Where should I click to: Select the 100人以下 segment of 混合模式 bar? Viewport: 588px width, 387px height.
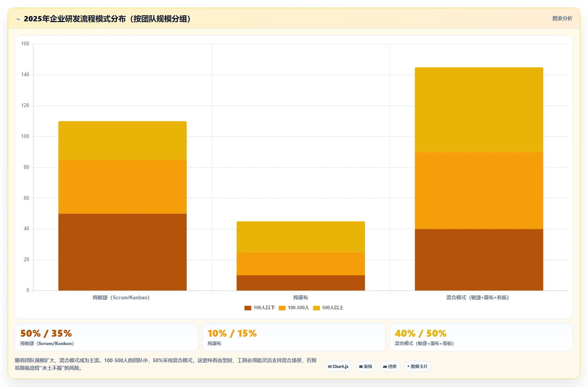479,260
